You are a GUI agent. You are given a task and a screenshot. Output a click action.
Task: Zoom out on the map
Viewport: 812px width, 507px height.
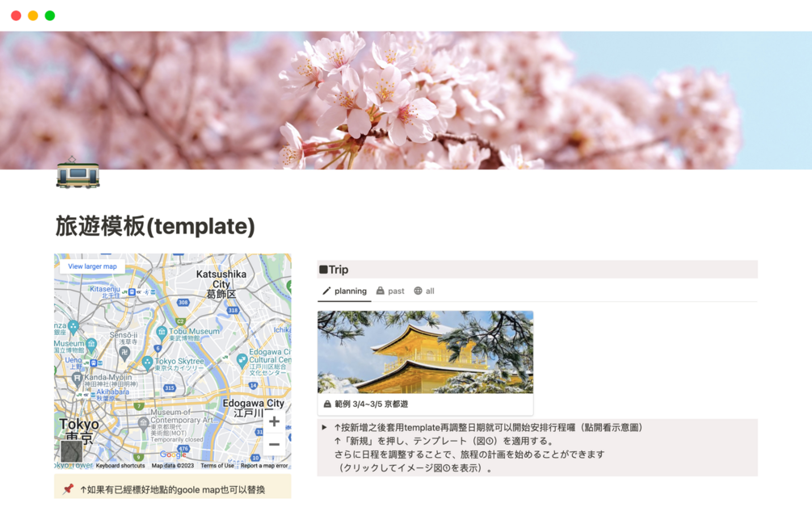(275, 444)
